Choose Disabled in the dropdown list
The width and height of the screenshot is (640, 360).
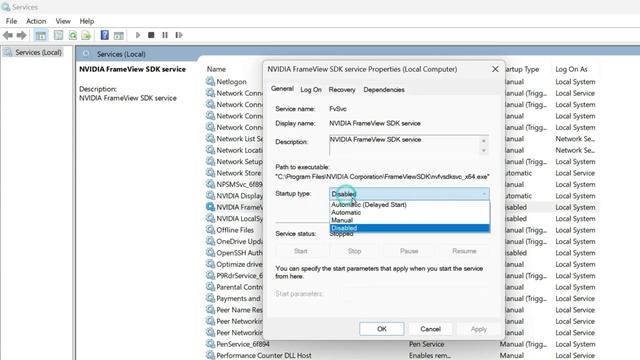(x=409, y=228)
